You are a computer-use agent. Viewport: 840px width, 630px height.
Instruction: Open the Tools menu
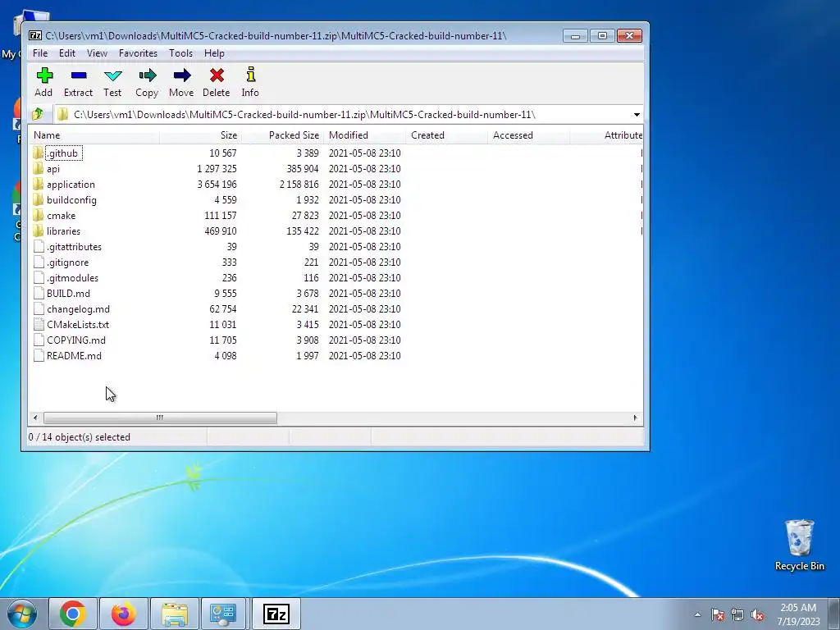180,53
